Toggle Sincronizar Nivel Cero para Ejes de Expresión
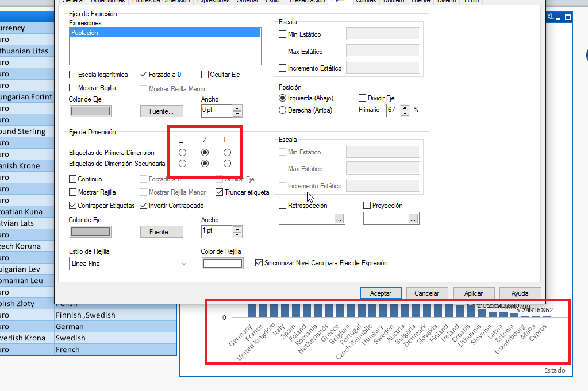Image resolution: width=588 pixels, height=391 pixels. [x=259, y=263]
